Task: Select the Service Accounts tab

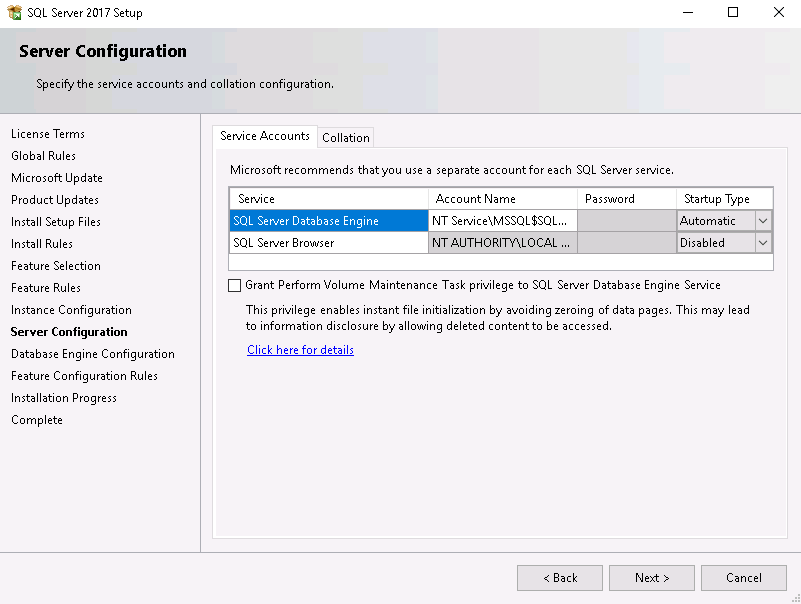Action: (265, 136)
